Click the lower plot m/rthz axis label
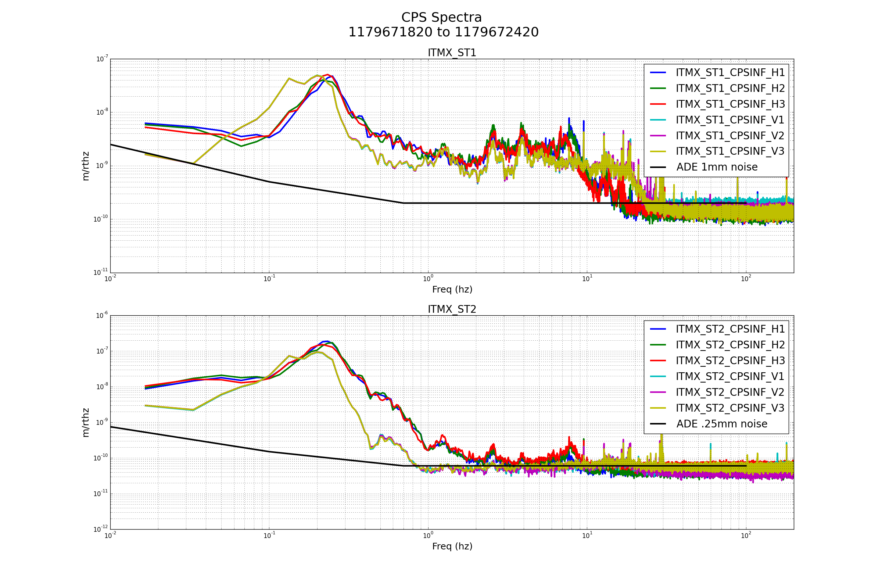882x588 pixels. click(x=86, y=423)
